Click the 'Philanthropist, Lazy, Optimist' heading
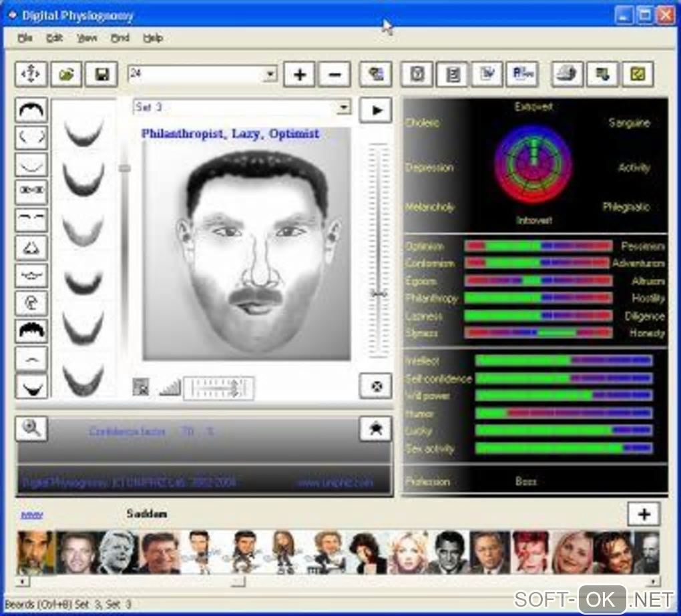Viewport: 681px width, 616px height. [x=230, y=133]
